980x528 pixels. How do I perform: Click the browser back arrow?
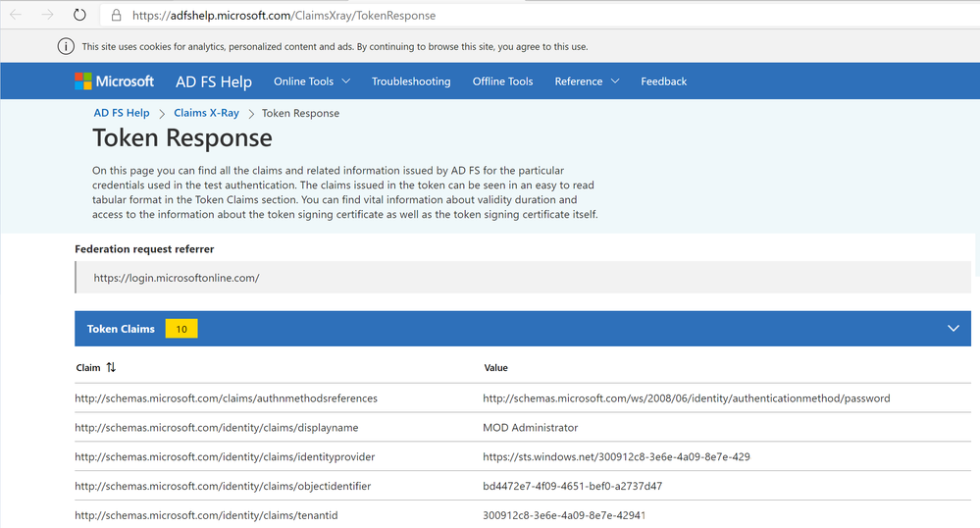(16, 15)
